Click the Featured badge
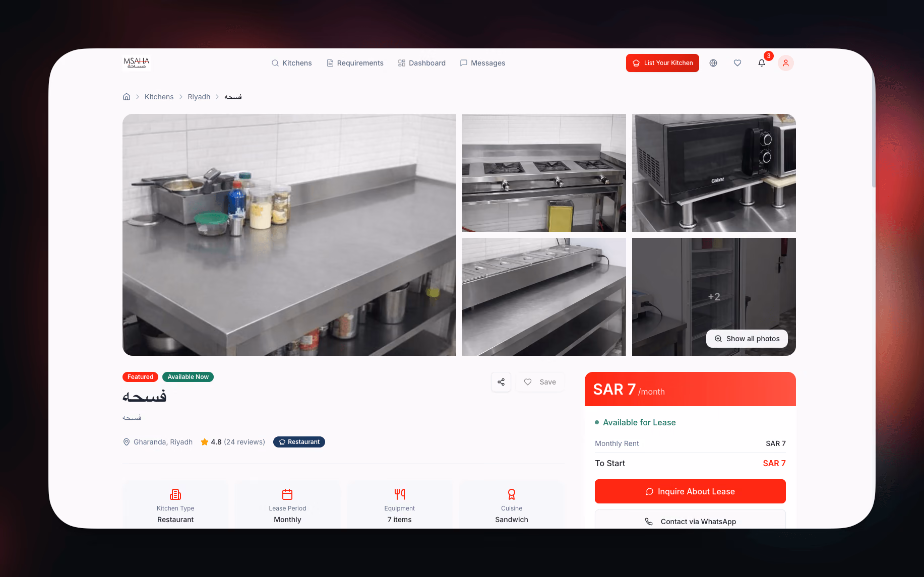Viewport: 924px width, 577px height. 140,377
